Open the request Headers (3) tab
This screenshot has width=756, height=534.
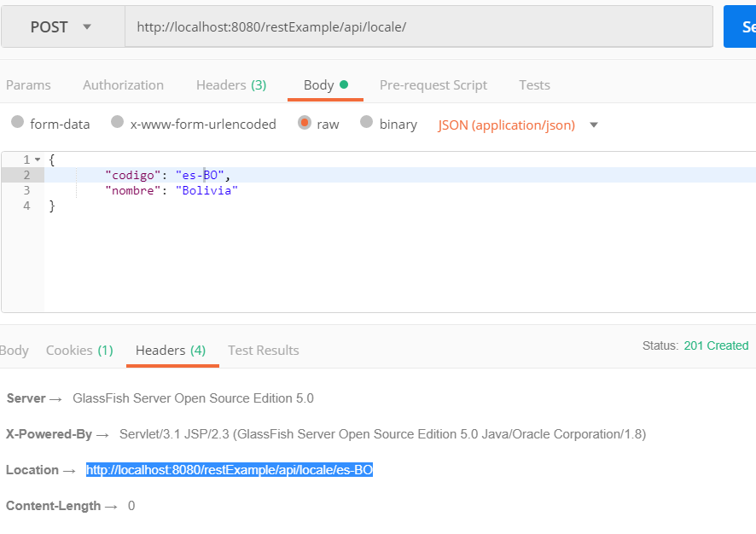click(231, 85)
